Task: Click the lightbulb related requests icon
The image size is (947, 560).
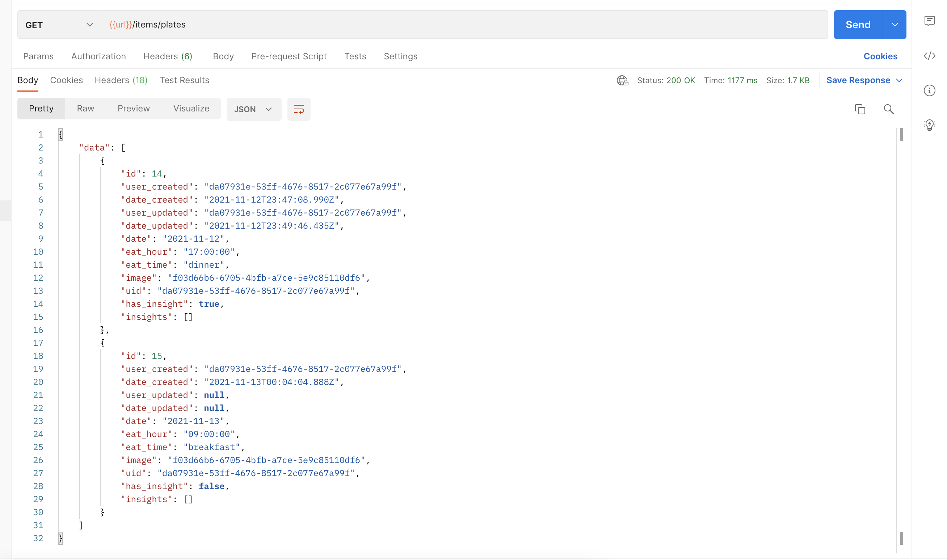Action: click(929, 125)
